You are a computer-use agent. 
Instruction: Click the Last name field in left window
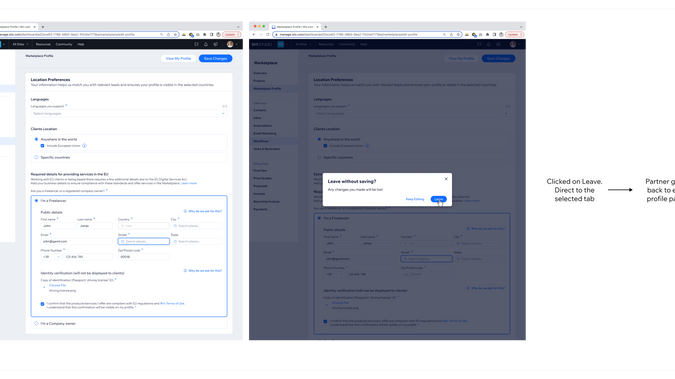tap(95, 226)
